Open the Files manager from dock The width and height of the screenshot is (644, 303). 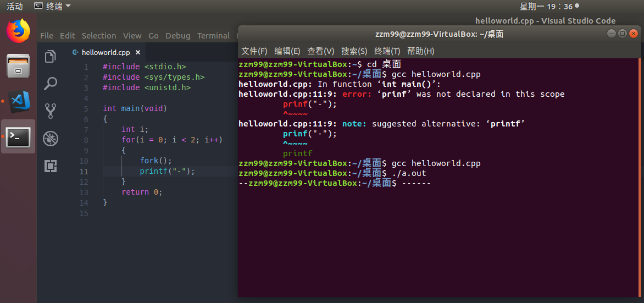[x=18, y=66]
